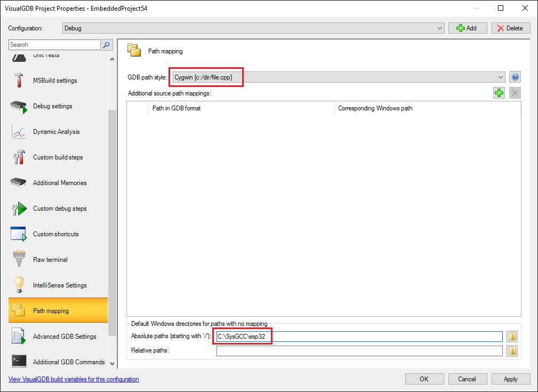Click the Advanced GDB Settings document icon
The image size is (538, 392).
pos(19,336)
